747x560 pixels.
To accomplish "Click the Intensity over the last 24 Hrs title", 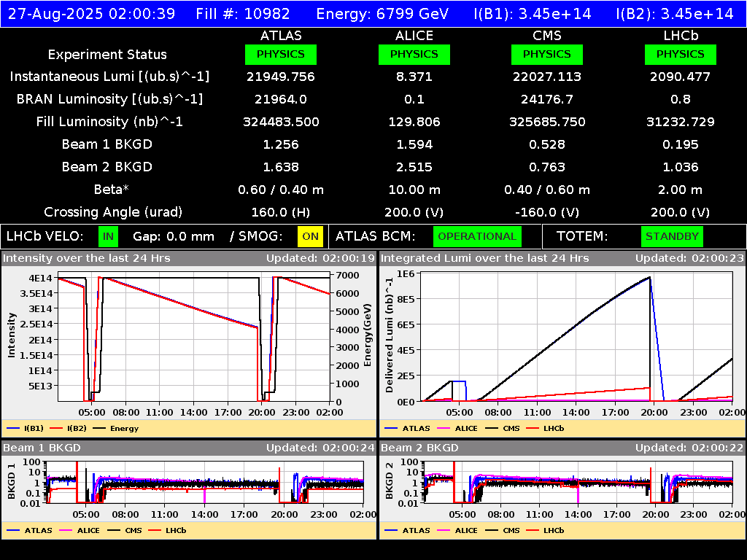I will (87, 258).
